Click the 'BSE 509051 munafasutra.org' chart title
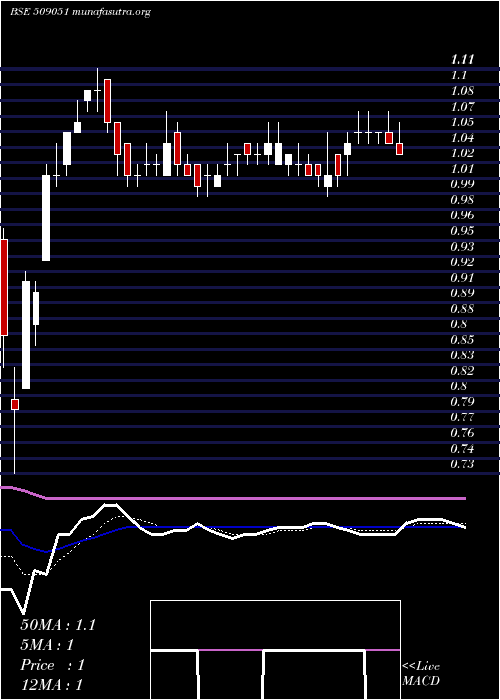This screenshot has width=500, height=700. (x=80, y=12)
